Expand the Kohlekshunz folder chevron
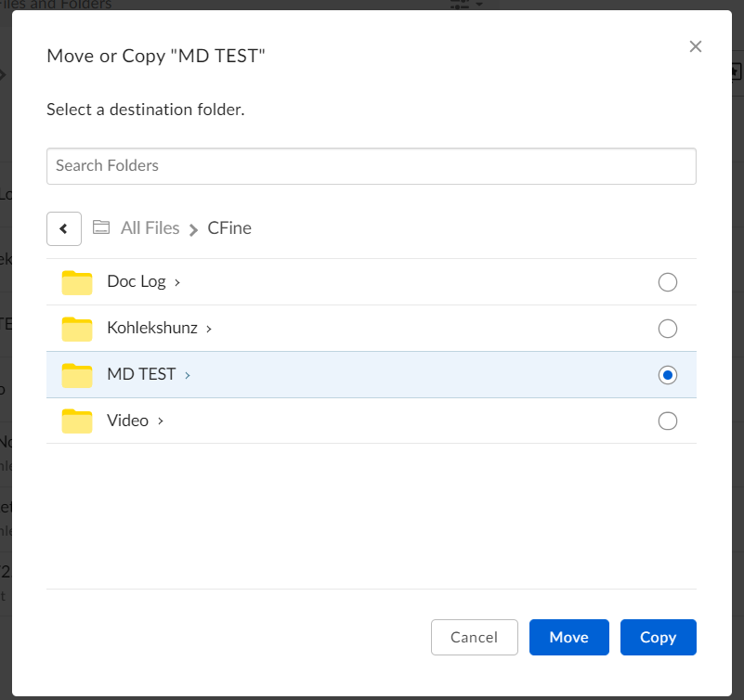 coord(209,329)
